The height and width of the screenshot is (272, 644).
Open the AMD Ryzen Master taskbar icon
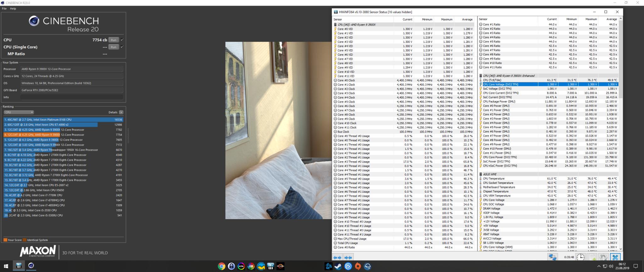pos(280,266)
